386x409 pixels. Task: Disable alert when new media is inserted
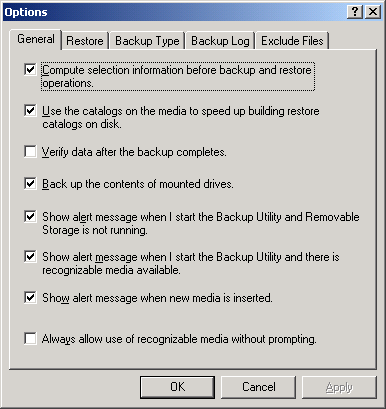(x=30, y=297)
